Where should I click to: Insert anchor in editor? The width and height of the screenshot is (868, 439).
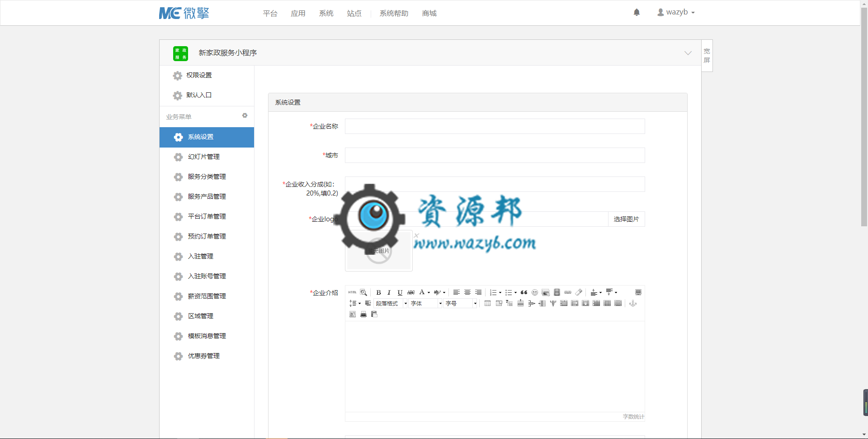click(633, 303)
